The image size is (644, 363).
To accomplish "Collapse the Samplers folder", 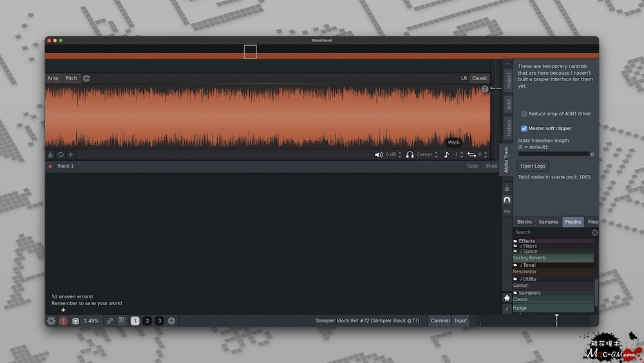I will 516,293.
